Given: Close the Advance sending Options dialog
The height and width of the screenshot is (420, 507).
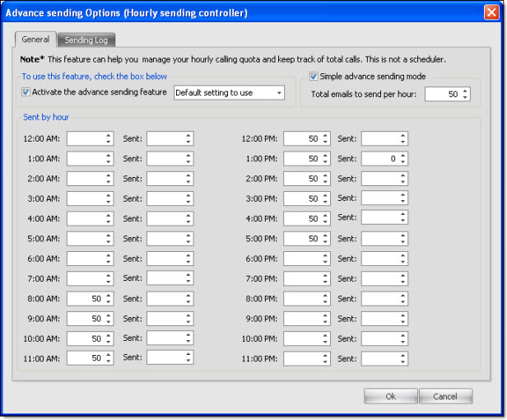Looking at the screenshot, I should pyautogui.click(x=491, y=12).
